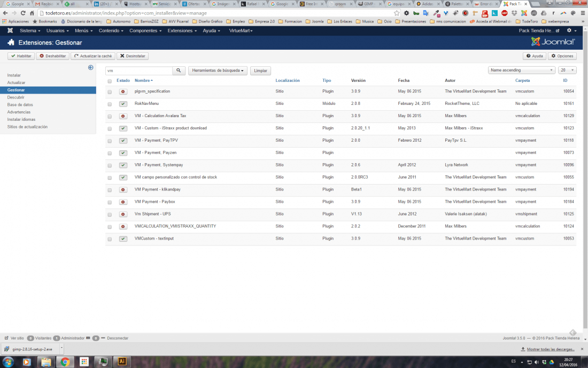Open Herramientas de búsqueda dropdown

[x=218, y=71]
